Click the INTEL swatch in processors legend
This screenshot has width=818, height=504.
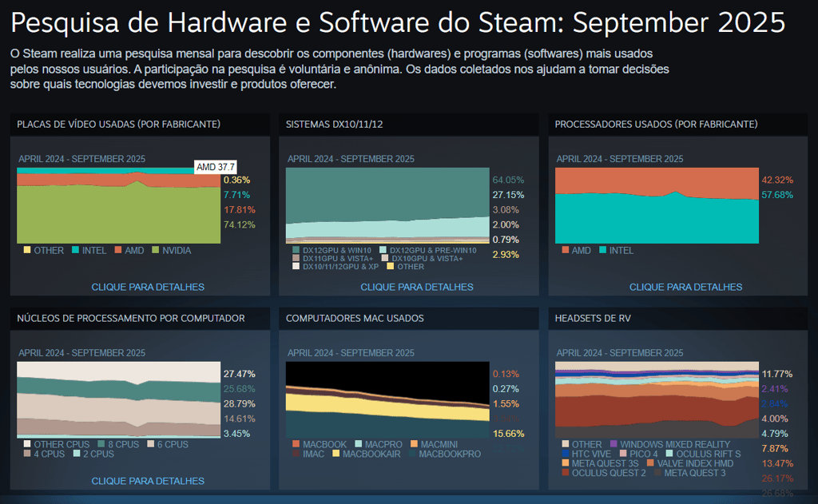(x=602, y=250)
